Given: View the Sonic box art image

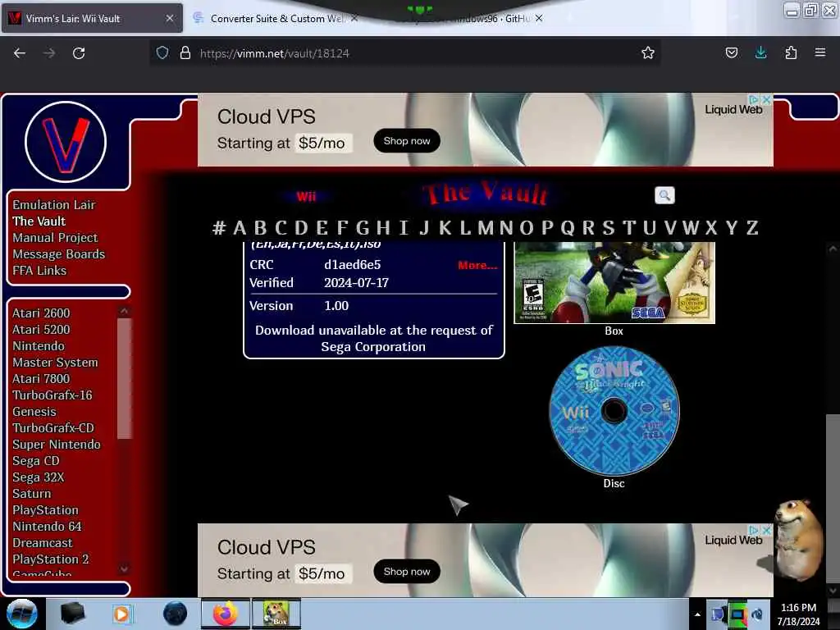Looking at the screenshot, I should point(614,282).
